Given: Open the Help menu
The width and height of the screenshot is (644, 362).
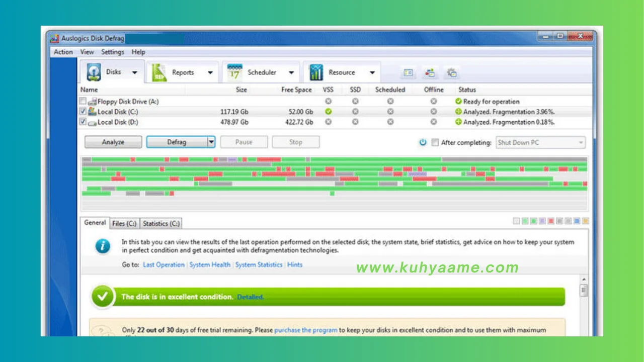Looking at the screenshot, I should (138, 52).
